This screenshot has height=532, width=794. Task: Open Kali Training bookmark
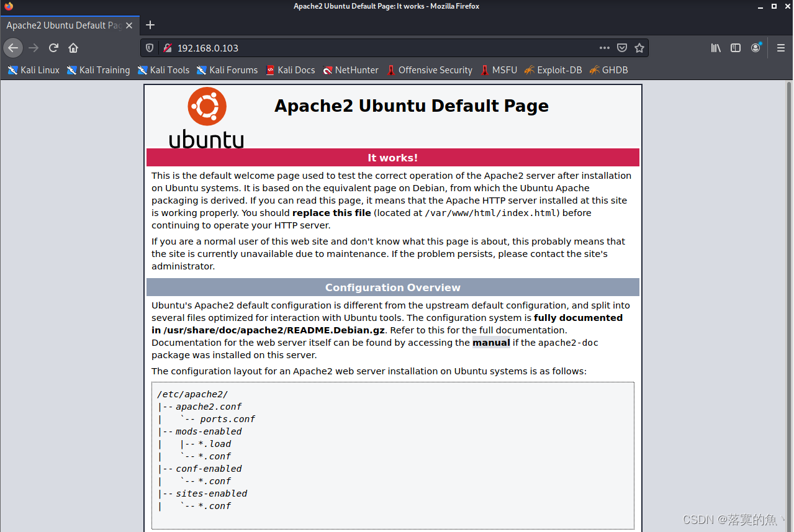[99, 70]
